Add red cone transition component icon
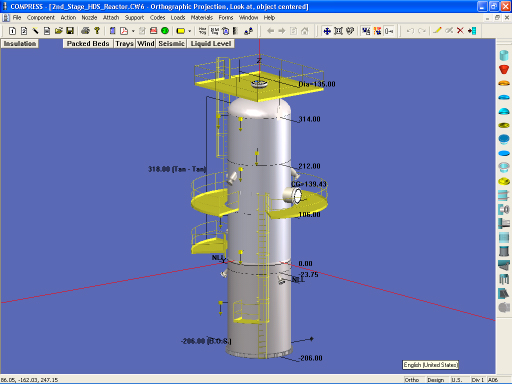 504,69
